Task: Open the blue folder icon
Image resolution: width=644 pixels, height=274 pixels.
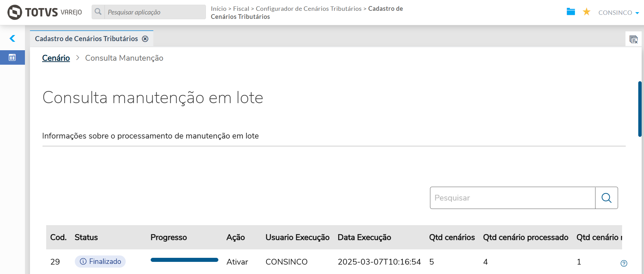Action: click(x=571, y=12)
